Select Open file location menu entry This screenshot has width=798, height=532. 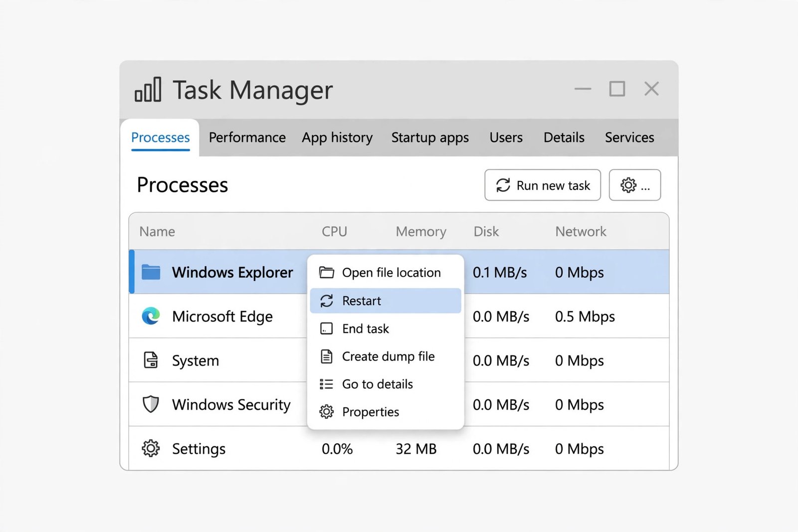point(386,272)
